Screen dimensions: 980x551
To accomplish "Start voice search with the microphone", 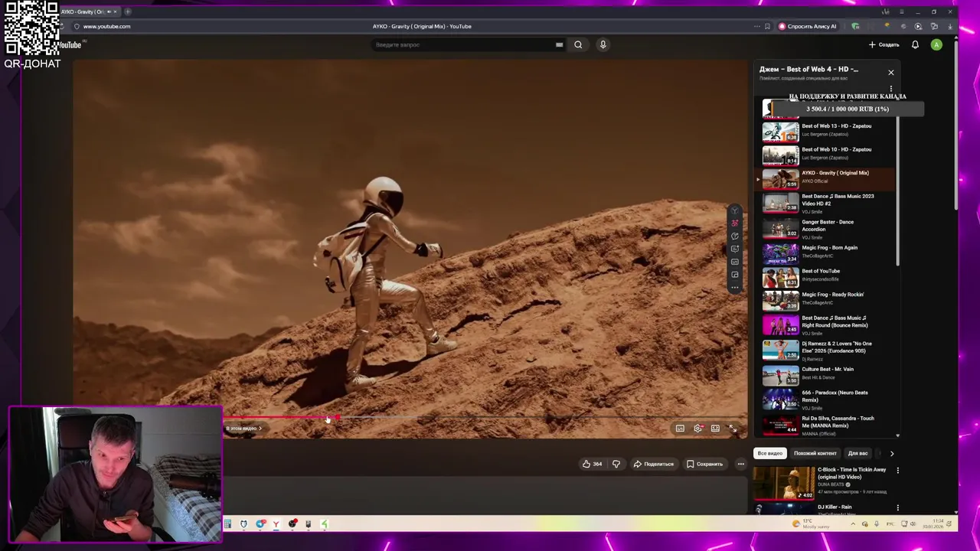I will [x=603, y=44].
